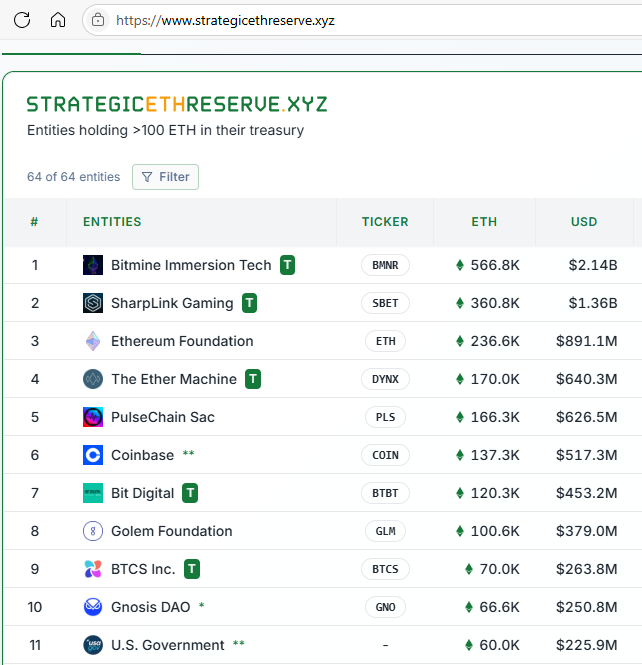Click the Golem Foundation logo
The width and height of the screenshot is (642, 665).
coord(93,531)
